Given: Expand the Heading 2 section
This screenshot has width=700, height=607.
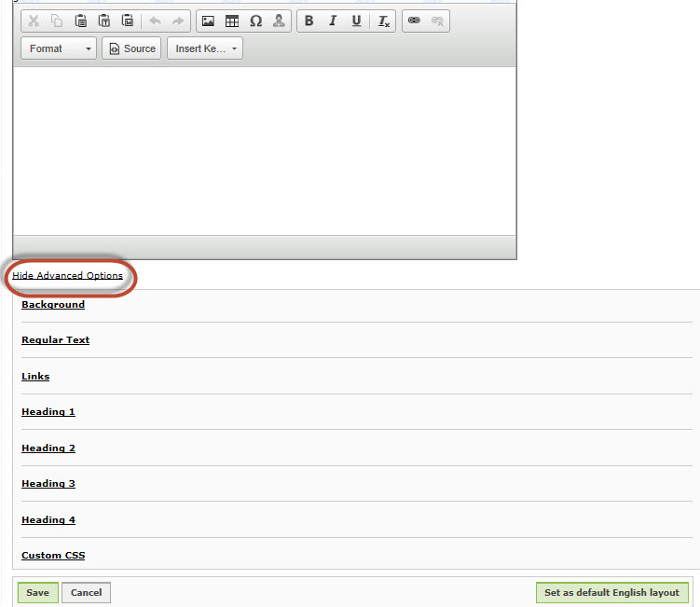Looking at the screenshot, I should (48, 448).
